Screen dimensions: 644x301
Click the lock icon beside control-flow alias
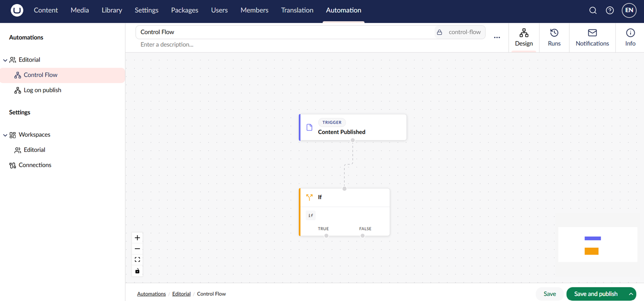(x=440, y=32)
